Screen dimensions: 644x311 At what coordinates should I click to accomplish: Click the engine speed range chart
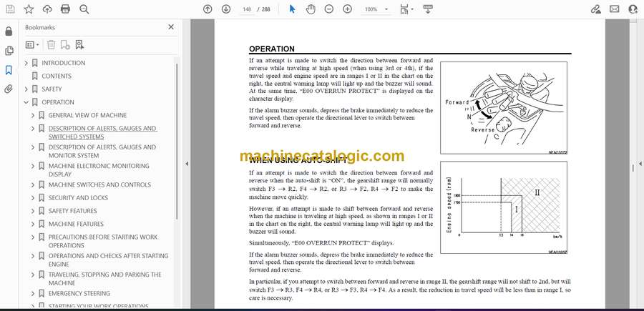tap(504, 207)
